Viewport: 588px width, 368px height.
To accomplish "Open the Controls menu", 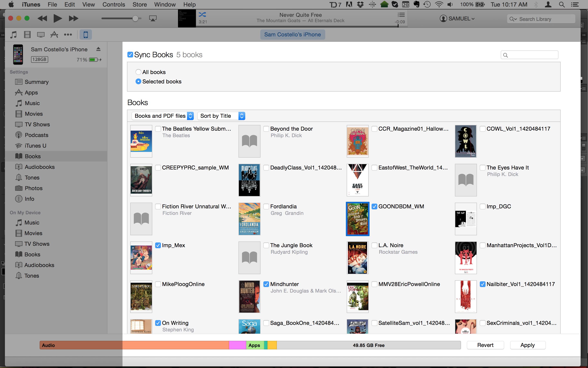I will click(x=114, y=4).
